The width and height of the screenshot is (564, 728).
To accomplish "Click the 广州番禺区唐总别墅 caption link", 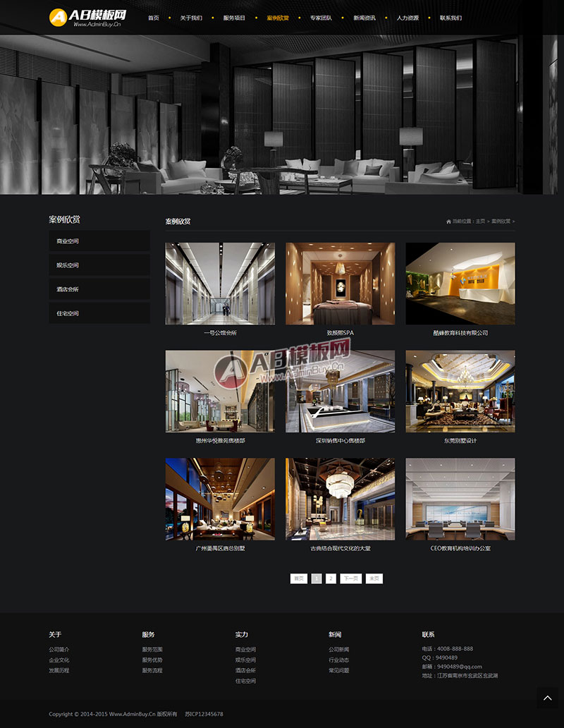I will click(220, 548).
